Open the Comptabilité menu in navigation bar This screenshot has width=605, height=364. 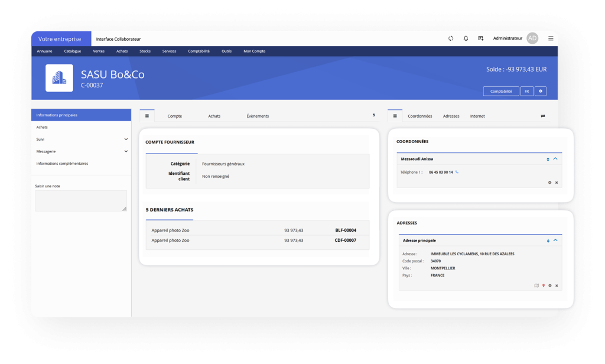[199, 51]
